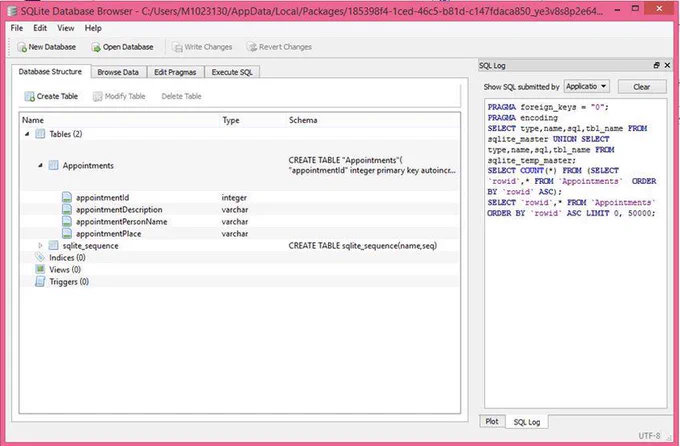Click the Write Changes toolbar icon
680x446 pixels.
[x=177, y=47]
